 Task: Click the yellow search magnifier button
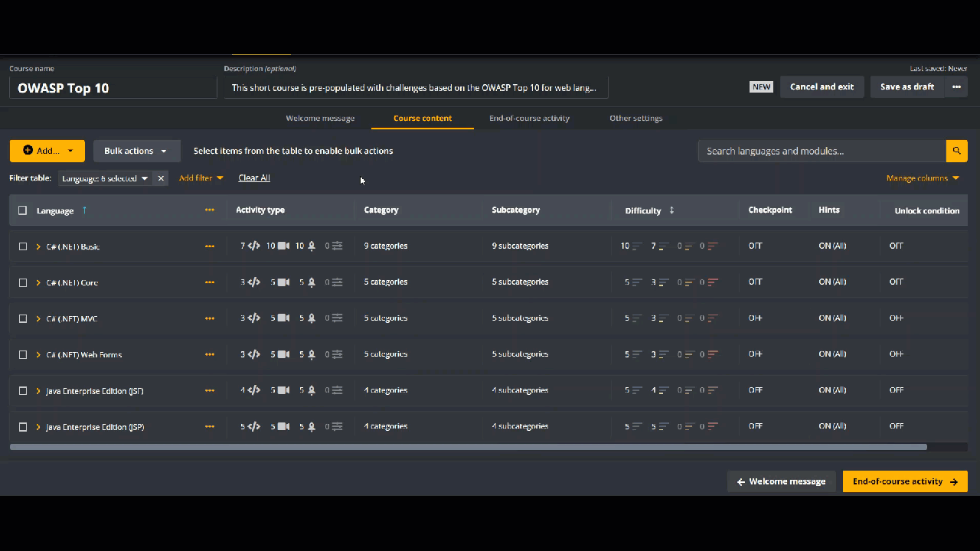pos(956,151)
